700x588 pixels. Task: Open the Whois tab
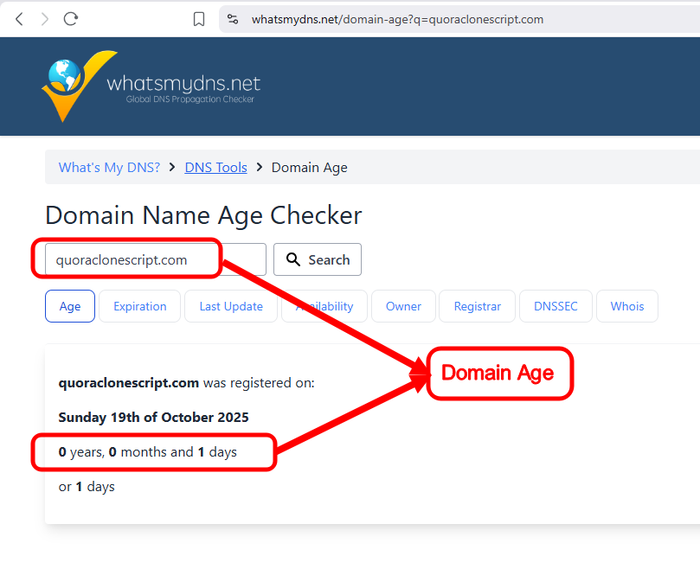click(x=626, y=306)
